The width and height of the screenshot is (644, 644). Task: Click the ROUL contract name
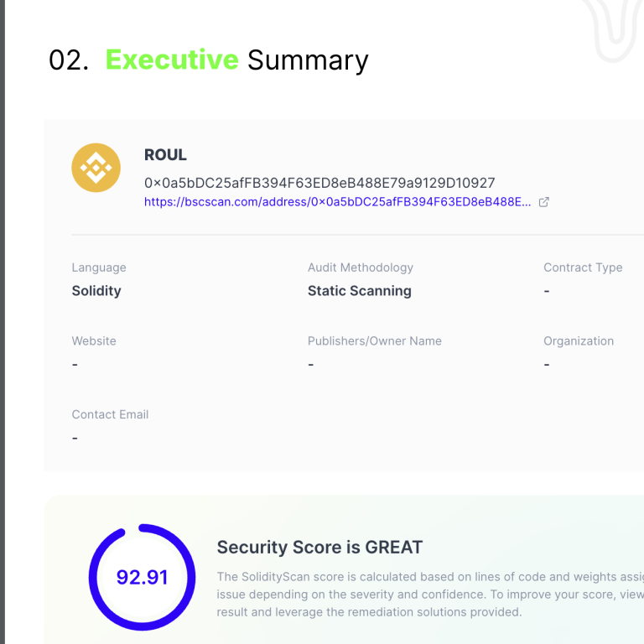pos(165,155)
